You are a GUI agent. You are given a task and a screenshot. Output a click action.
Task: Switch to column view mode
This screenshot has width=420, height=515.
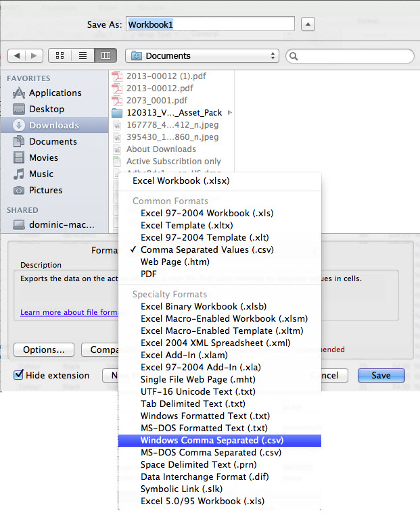(106, 56)
